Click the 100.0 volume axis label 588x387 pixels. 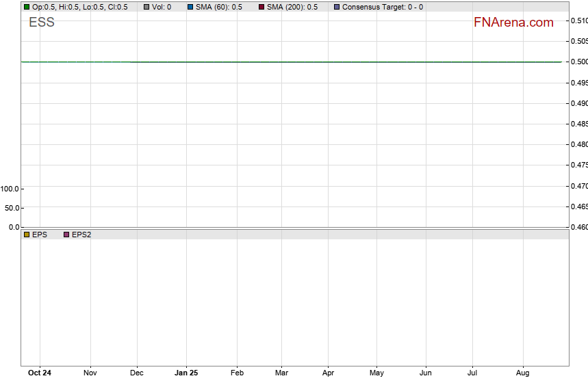click(x=10, y=189)
